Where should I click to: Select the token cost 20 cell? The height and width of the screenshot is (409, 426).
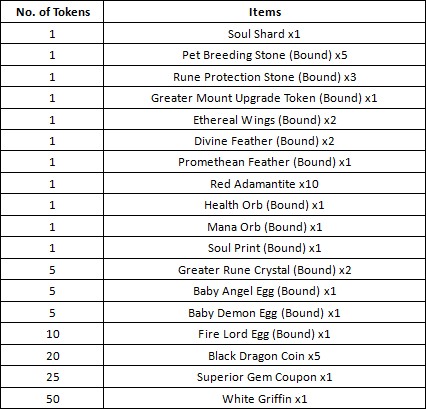pyautogui.click(x=52, y=355)
